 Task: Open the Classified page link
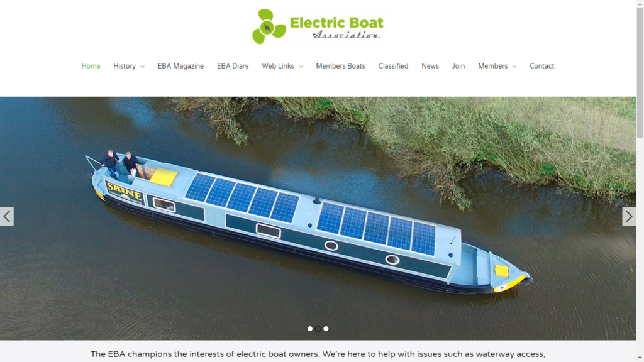(x=394, y=66)
